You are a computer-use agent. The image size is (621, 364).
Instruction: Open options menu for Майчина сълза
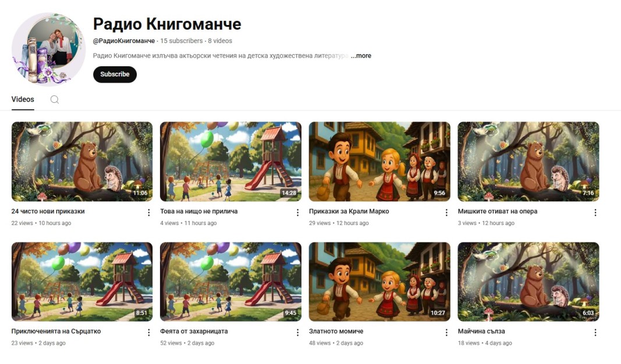595,333
